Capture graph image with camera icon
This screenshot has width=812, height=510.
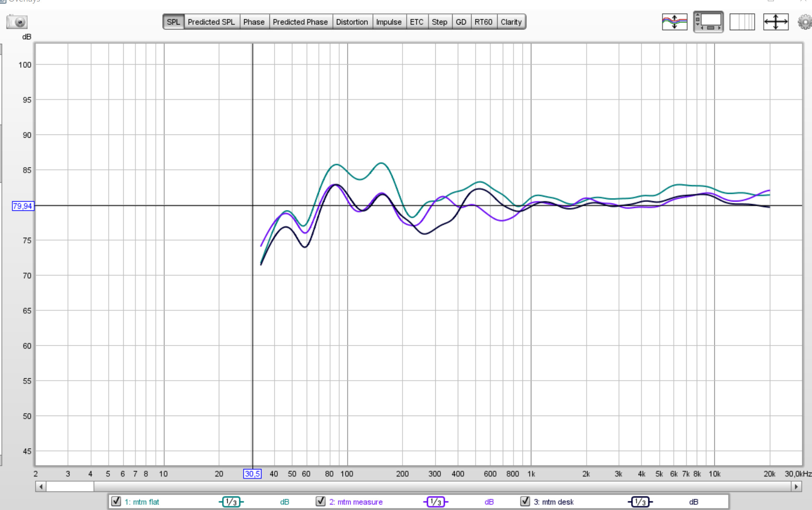pos(17,22)
